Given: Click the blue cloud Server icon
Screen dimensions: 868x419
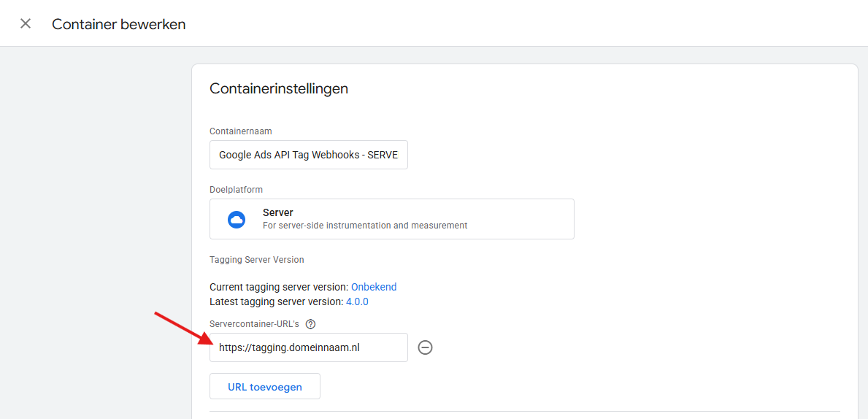Looking at the screenshot, I should 237,219.
